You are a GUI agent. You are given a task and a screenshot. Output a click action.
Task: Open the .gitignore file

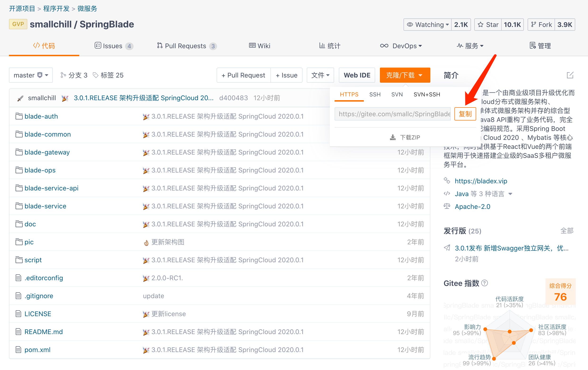39,296
